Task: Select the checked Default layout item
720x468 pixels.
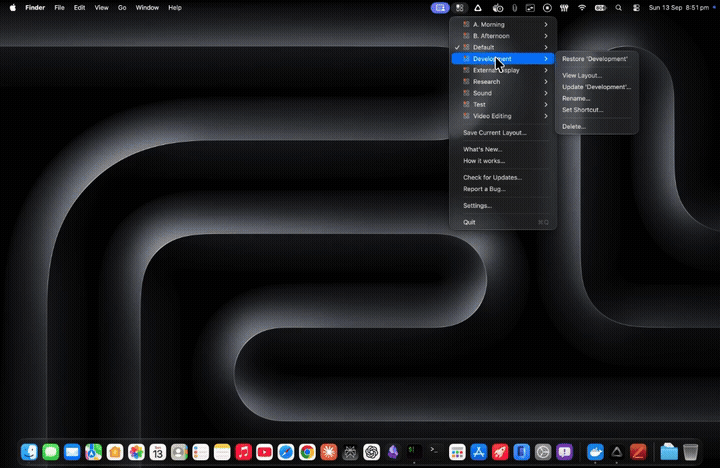Action: coord(503,47)
